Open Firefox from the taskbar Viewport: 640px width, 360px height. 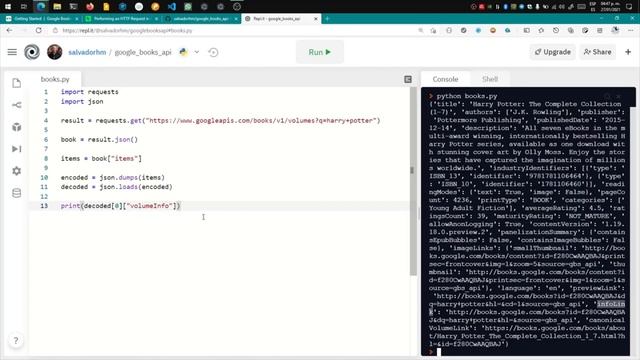coord(90,7)
